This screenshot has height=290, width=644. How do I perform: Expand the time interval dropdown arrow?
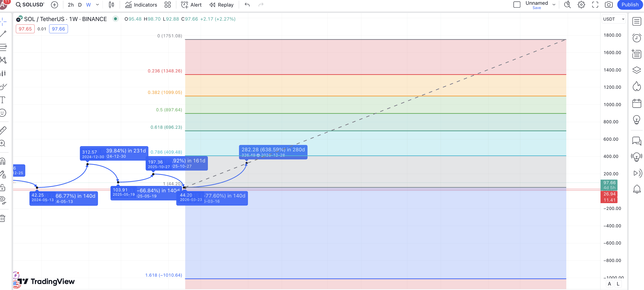click(98, 5)
